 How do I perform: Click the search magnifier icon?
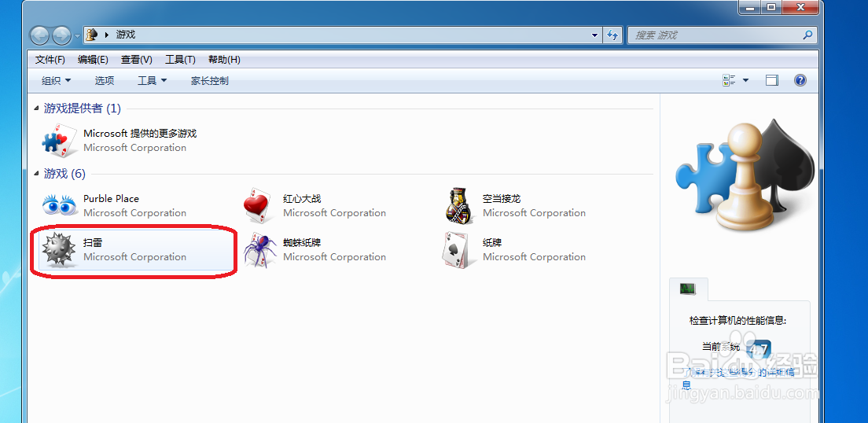tap(807, 35)
